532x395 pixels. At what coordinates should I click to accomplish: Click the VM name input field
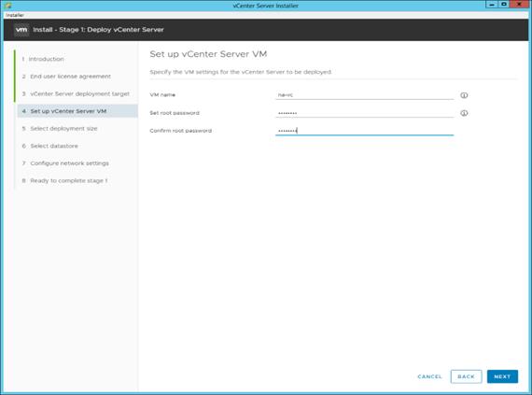click(364, 95)
